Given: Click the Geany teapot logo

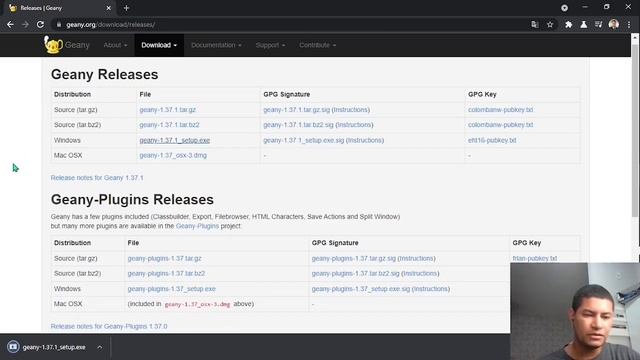Looking at the screenshot, I should click(x=53, y=45).
